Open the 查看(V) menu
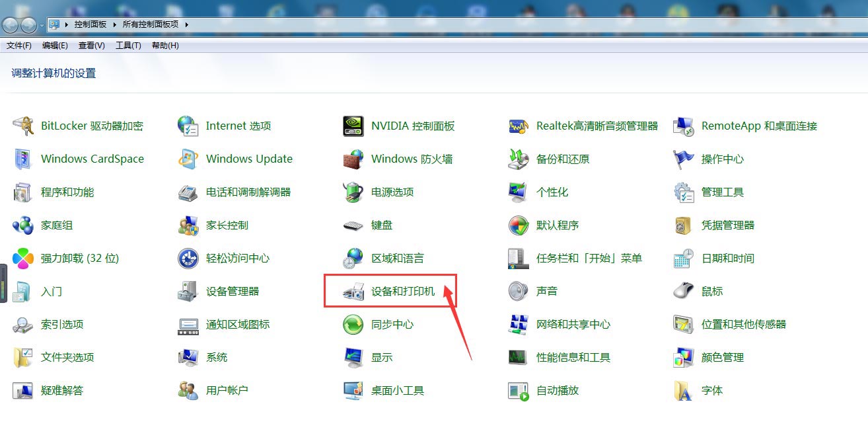The height and width of the screenshot is (447, 868). click(92, 46)
